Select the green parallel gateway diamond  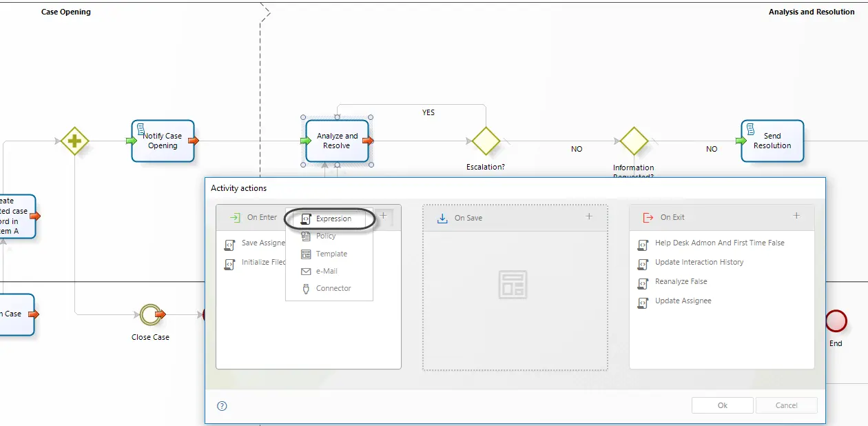[x=74, y=141]
